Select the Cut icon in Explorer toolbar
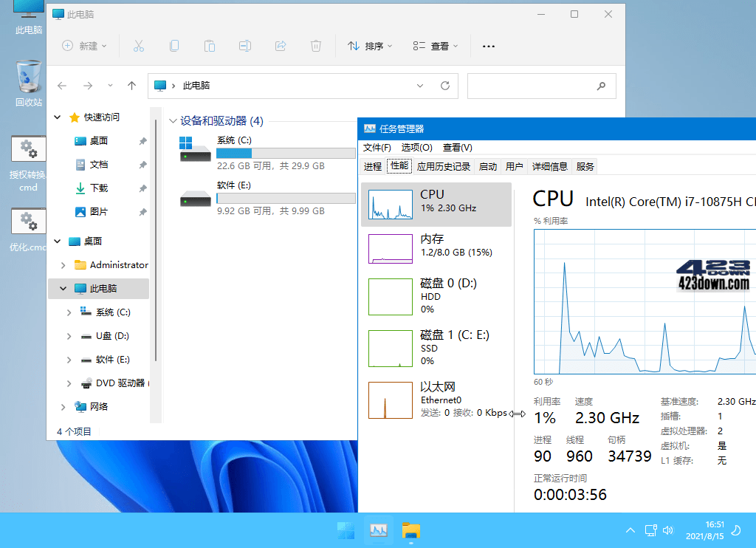The image size is (756, 548). [139, 46]
